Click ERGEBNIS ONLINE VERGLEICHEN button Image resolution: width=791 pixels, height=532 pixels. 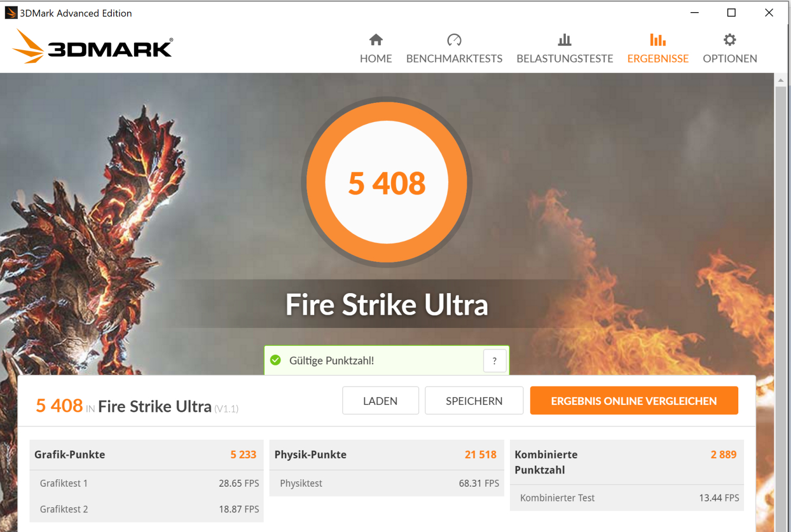[x=634, y=401]
